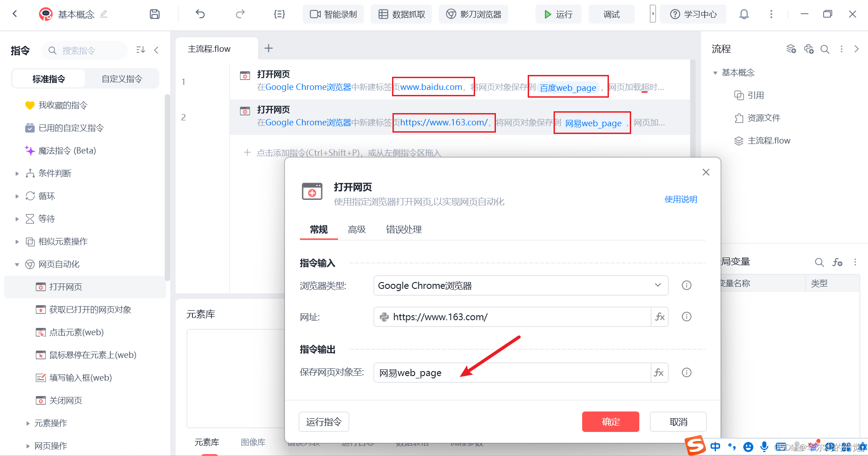
Task: Open the variables braces icon in toolbar
Action: (x=280, y=14)
